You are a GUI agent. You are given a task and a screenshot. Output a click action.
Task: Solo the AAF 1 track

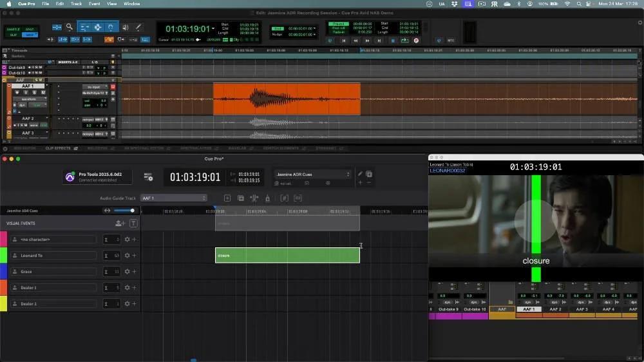click(35, 93)
